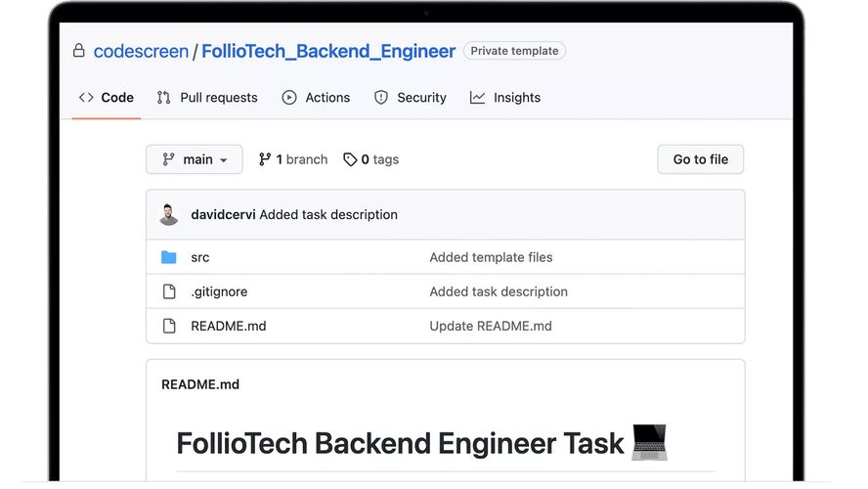
Task: Click the Go to file button
Action: tap(700, 159)
